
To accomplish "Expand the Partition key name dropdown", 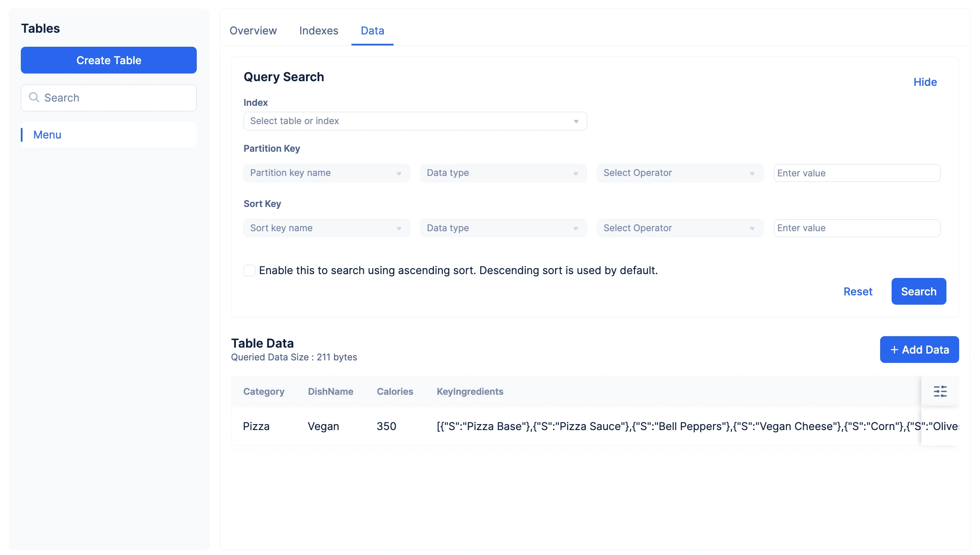I will click(326, 173).
